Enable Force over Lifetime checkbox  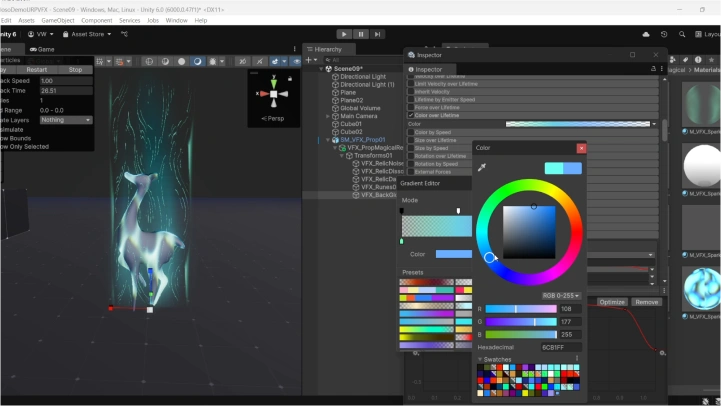click(x=411, y=107)
